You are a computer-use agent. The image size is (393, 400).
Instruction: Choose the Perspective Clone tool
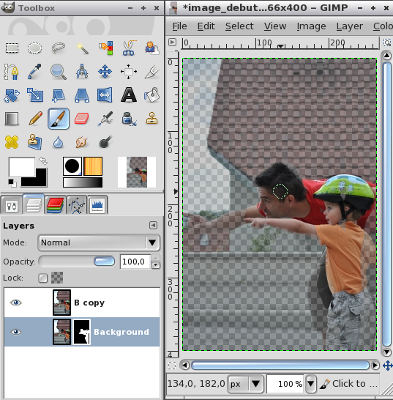click(35, 142)
